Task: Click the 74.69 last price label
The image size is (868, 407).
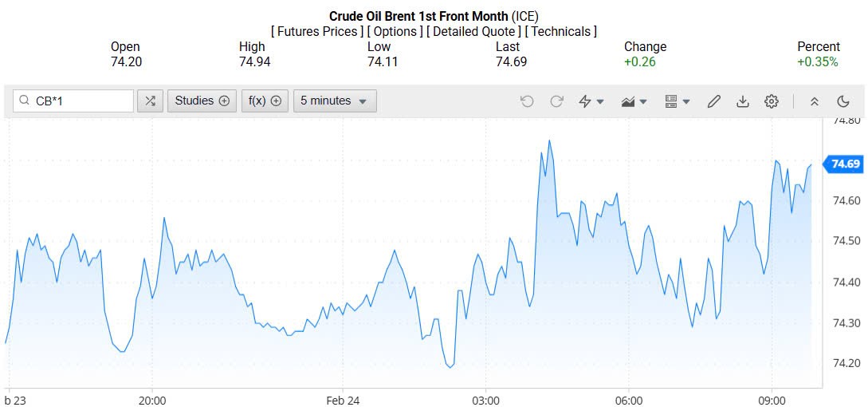Action: [845, 164]
